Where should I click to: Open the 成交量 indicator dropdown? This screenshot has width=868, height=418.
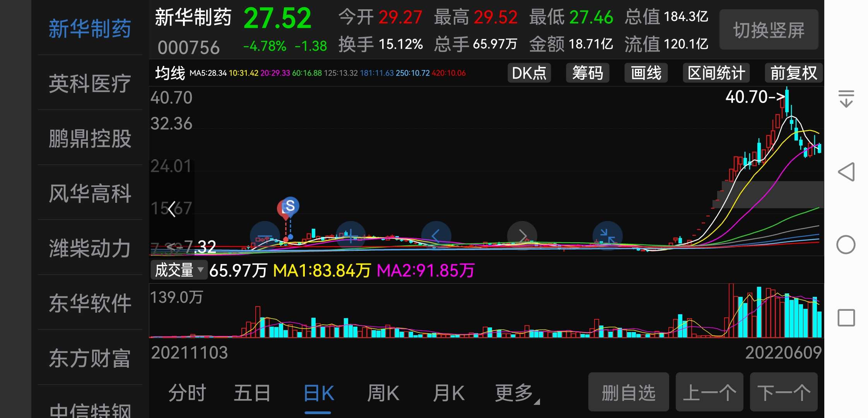click(179, 270)
